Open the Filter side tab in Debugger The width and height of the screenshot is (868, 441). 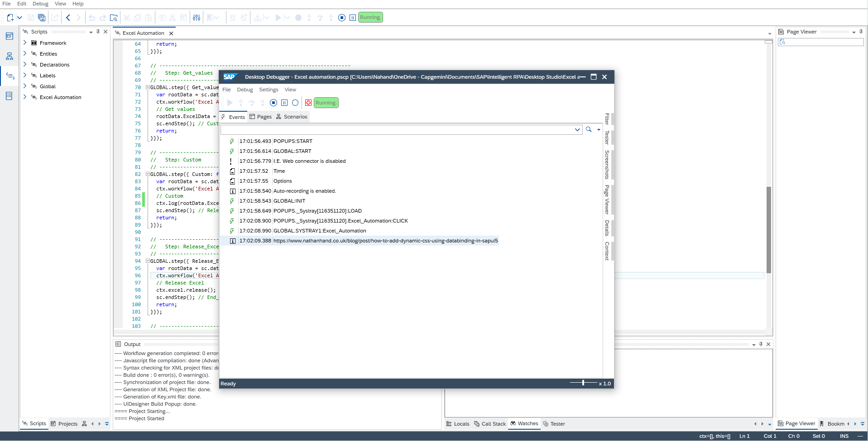(607, 119)
